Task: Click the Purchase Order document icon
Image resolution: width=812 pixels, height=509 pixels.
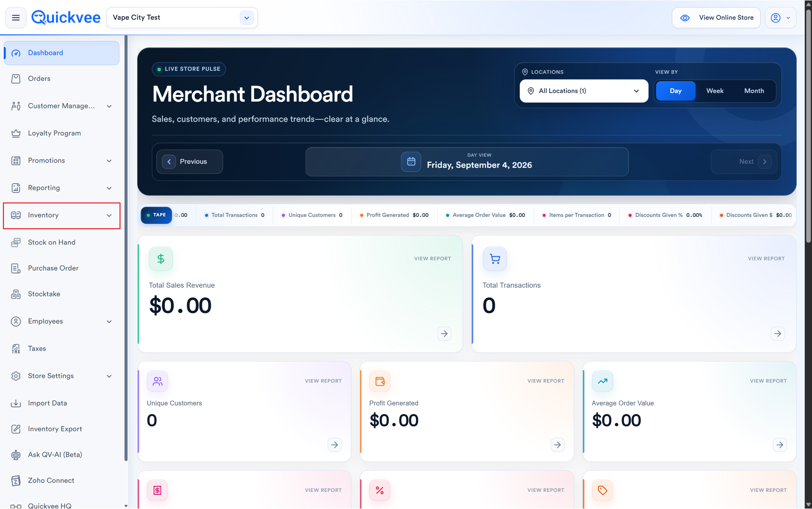Action: point(16,268)
